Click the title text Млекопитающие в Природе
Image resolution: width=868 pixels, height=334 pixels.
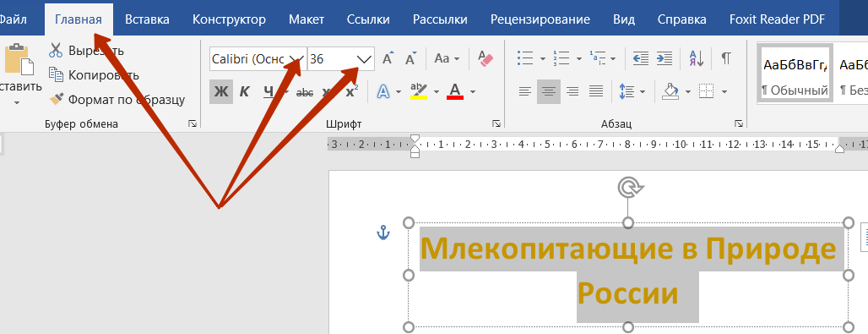tap(628, 249)
